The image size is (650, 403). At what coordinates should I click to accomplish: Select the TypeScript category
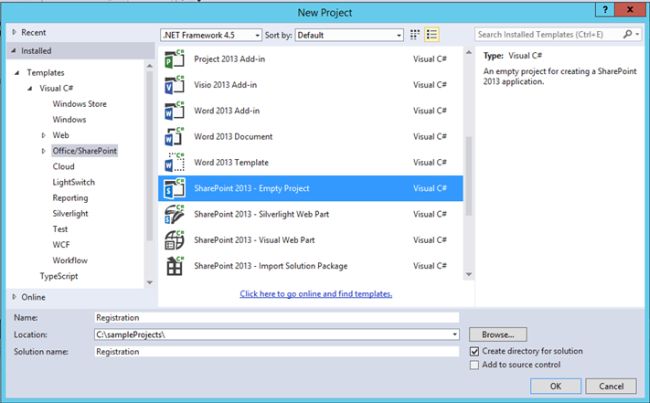59,276
